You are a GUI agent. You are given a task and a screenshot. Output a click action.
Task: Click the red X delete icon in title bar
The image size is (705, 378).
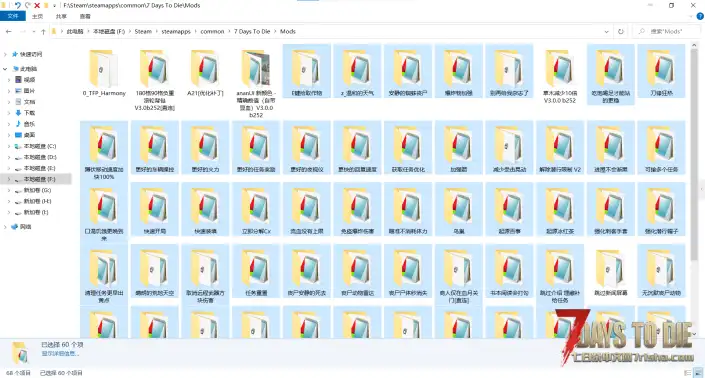click(37, 5)
